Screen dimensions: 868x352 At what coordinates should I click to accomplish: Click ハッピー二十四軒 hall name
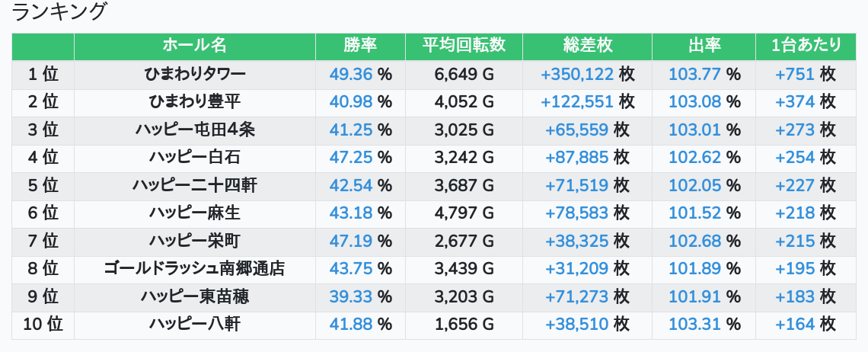coord(194,185)
